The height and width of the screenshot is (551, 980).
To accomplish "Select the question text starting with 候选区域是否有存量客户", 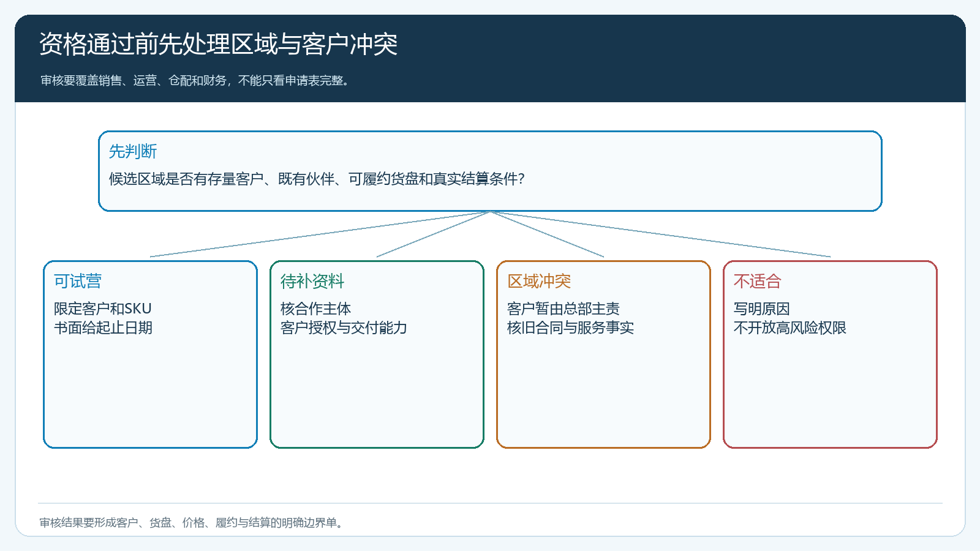I will point(317,179).
